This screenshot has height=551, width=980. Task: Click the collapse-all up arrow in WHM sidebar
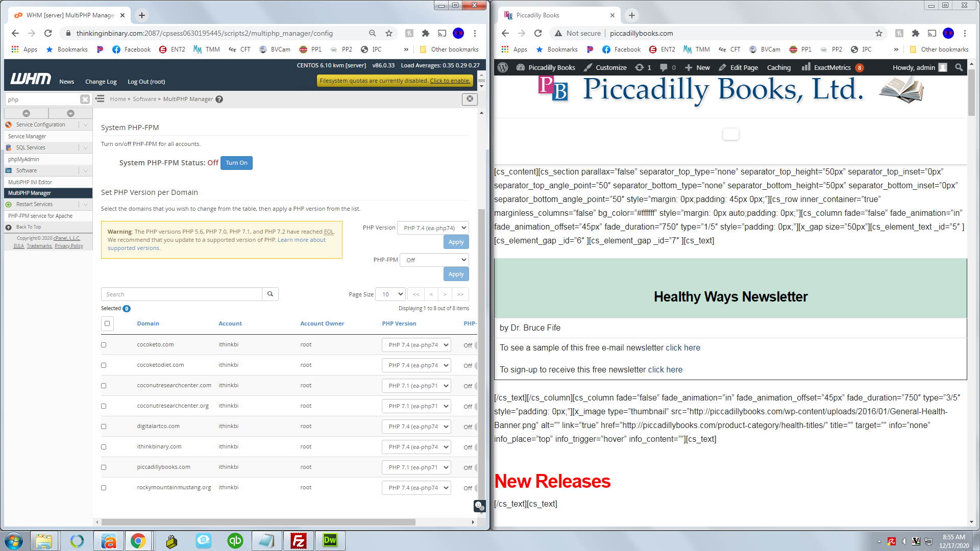click(x=26, y=113)
